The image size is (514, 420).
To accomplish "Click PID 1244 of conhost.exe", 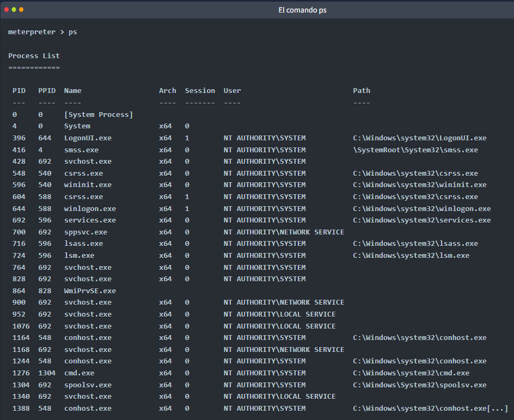I will [x=21, y=361].
